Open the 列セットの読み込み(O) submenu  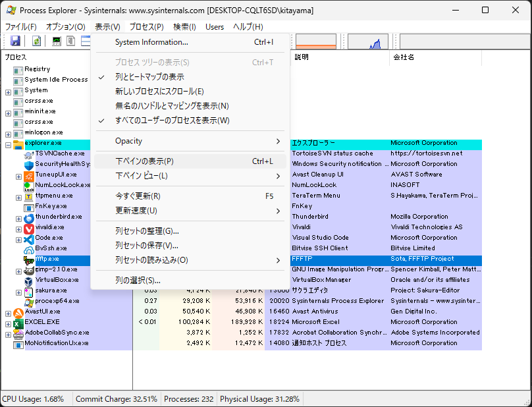pyautogui.click(x=190, y=260)
